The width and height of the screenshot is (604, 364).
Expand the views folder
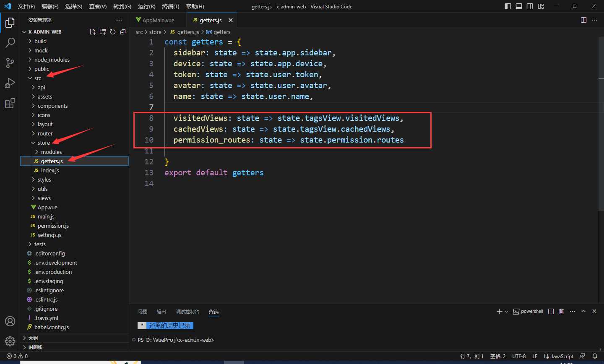coord(75,198)
